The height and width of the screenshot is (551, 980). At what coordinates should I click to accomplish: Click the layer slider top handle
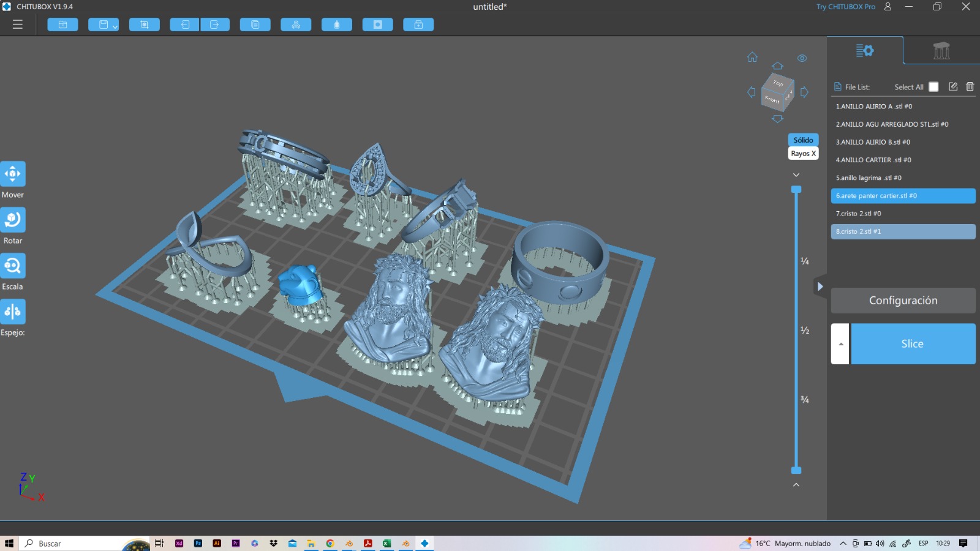[796, 189]
